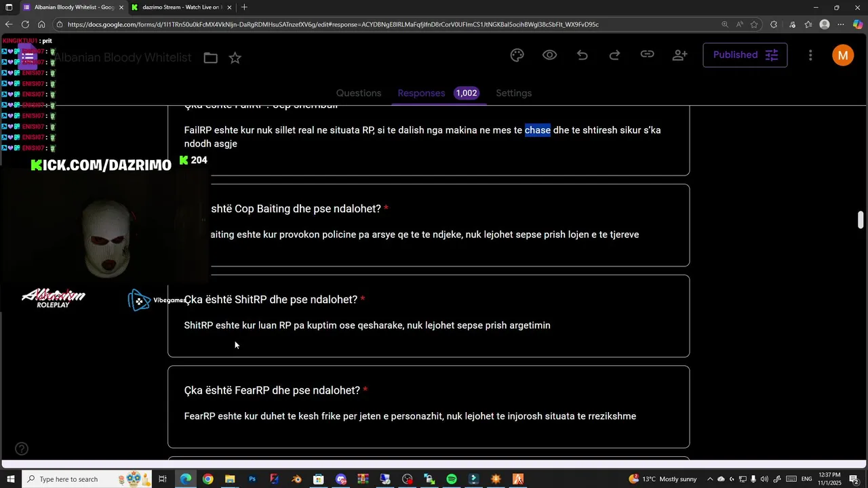Open Blender from the taskbar

[x=296, y=479]
